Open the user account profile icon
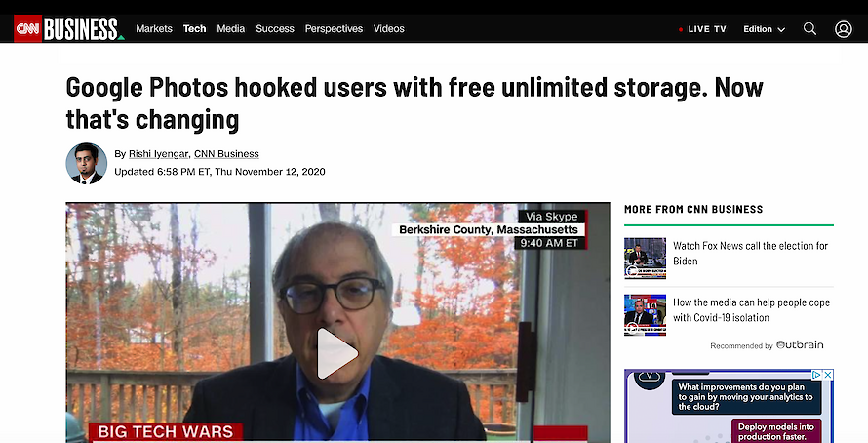The image size is (868, 443). (843, 29)
